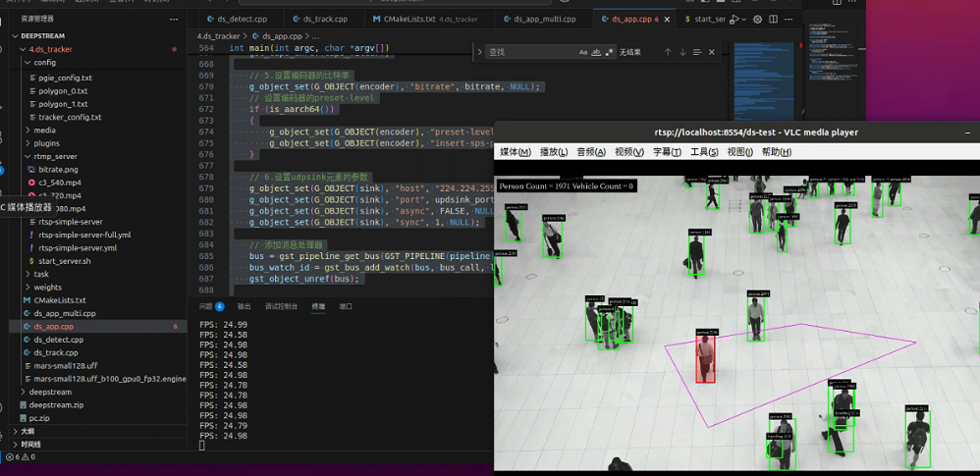Open the start_ser shell script tab

[x=704, y=20]
